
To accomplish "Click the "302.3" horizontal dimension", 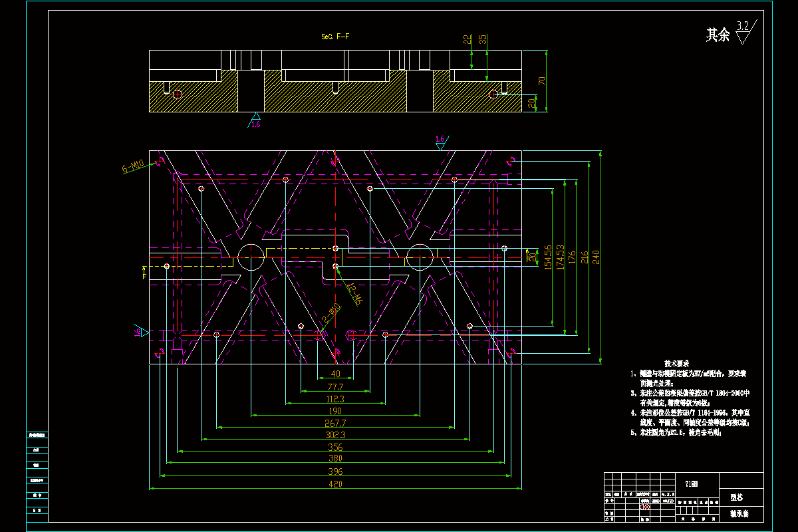I will pyautogui.click(x=335, y=435).
